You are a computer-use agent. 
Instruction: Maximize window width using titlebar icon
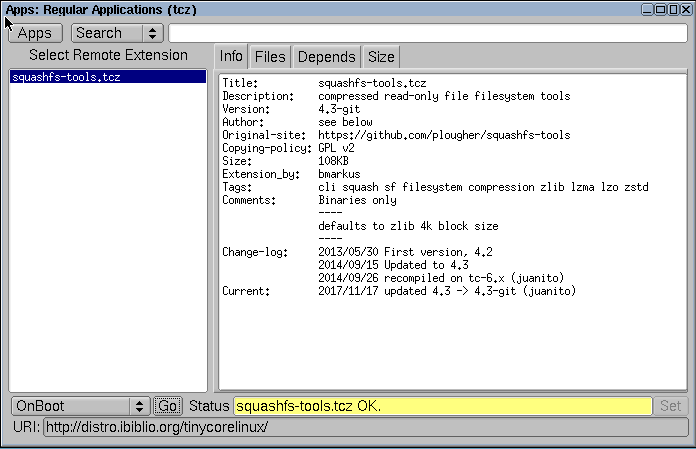660,9
